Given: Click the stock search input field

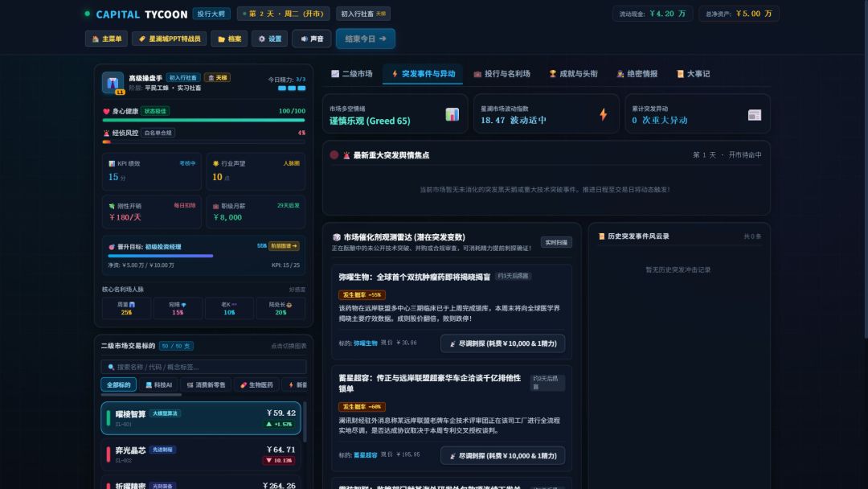Looking at the screenshot, I should point(203,367).
